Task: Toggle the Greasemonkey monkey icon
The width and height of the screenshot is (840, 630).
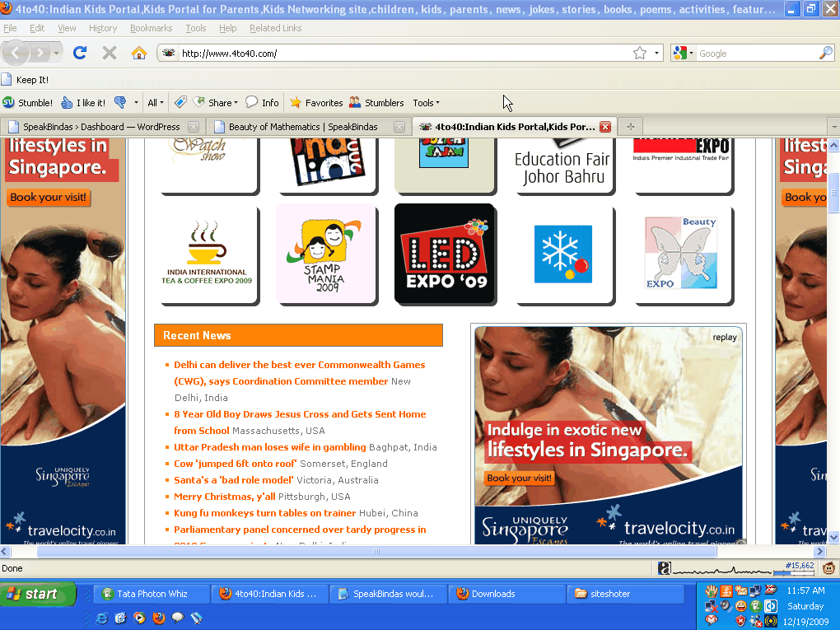Action: pyautogui.click(x=828, y=568)
